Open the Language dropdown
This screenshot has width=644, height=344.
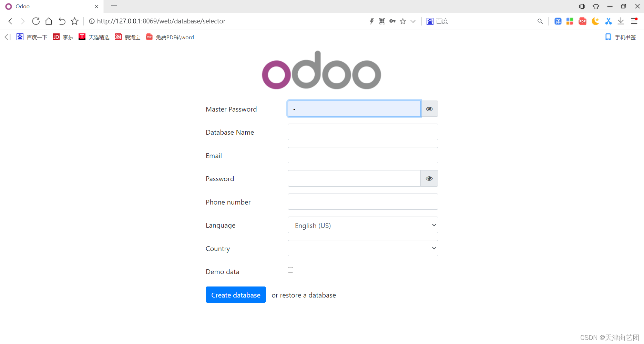point(362,225)
